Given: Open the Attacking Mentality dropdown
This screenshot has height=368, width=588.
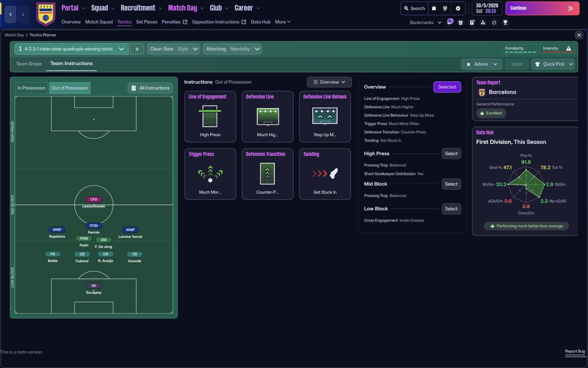Looking at the screenshot, I should coord(234,49).
